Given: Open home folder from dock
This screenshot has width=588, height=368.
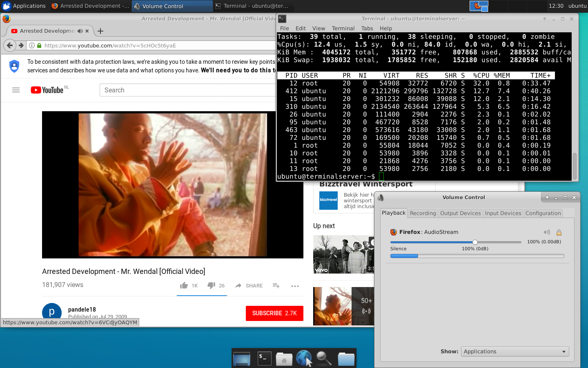Looking at the screenshot, I should coord(284,359).
